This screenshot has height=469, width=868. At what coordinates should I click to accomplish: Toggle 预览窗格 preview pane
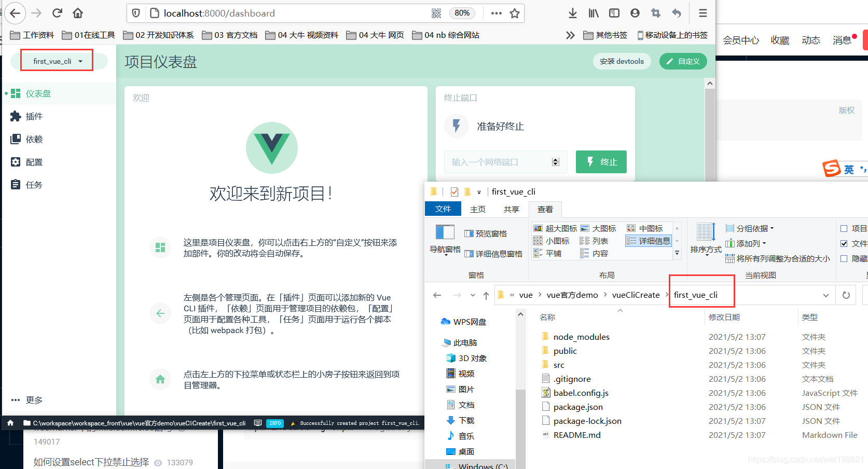(486, 233)
